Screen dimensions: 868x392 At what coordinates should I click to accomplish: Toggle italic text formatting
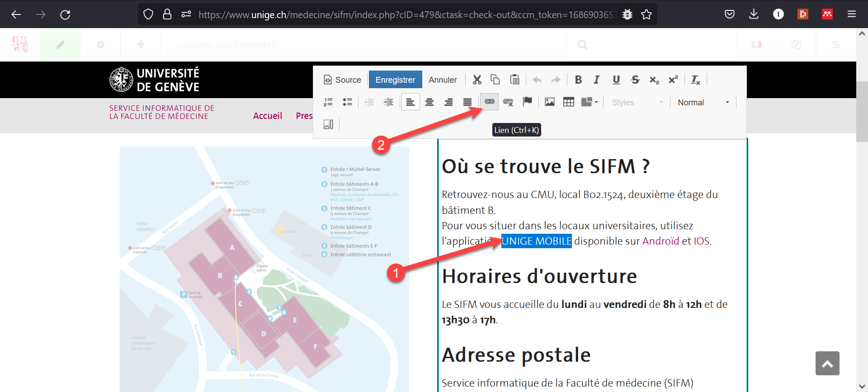597,80
